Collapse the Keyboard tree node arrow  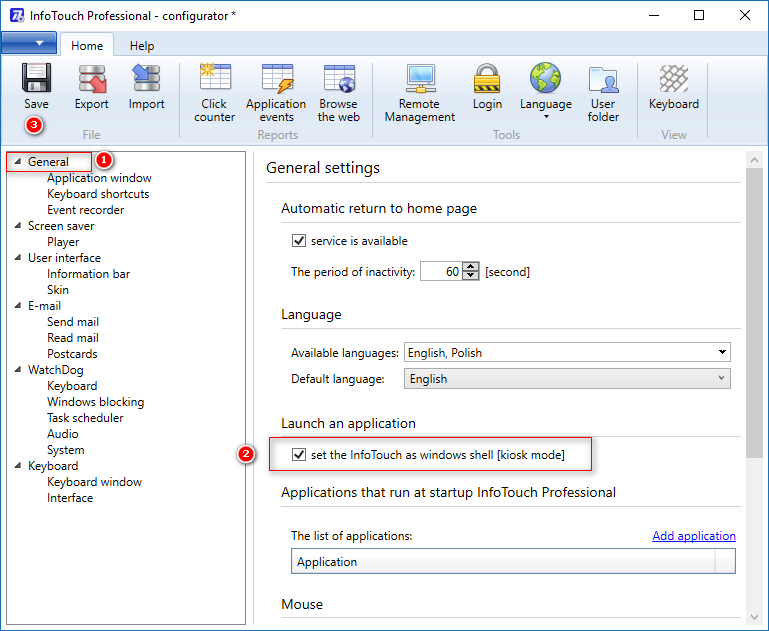(x=18, y=466)
